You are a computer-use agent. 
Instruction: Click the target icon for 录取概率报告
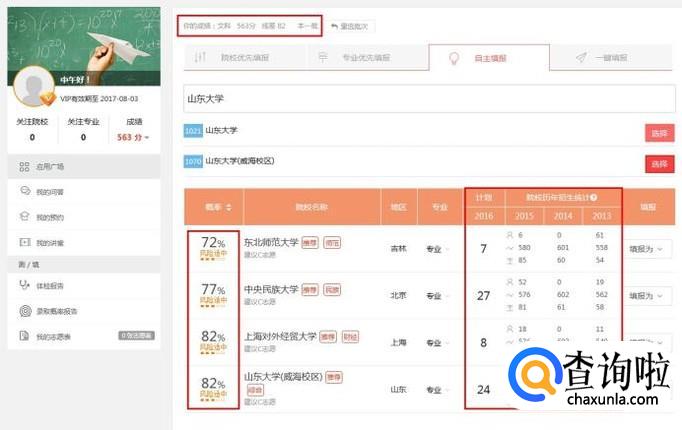coord(25,311)
